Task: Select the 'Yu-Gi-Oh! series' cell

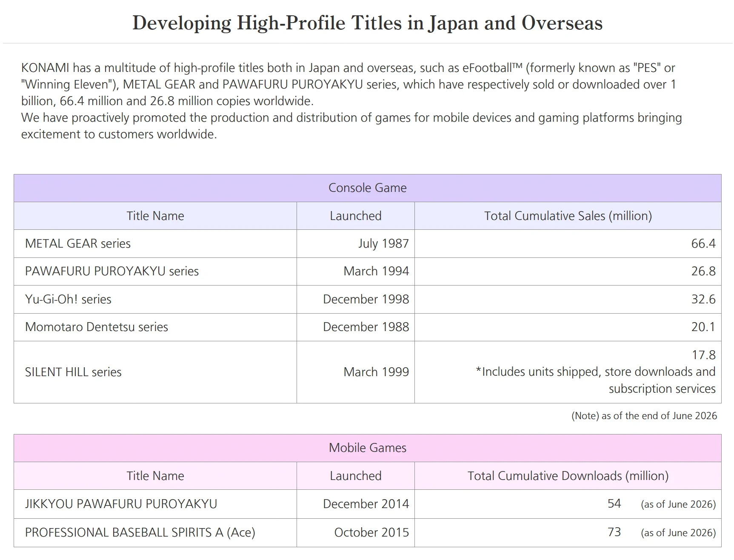Action: point(155,299)
